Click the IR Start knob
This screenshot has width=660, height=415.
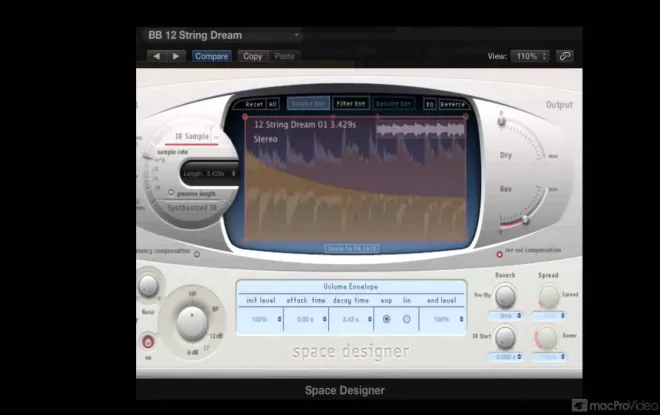click(505, 337)
